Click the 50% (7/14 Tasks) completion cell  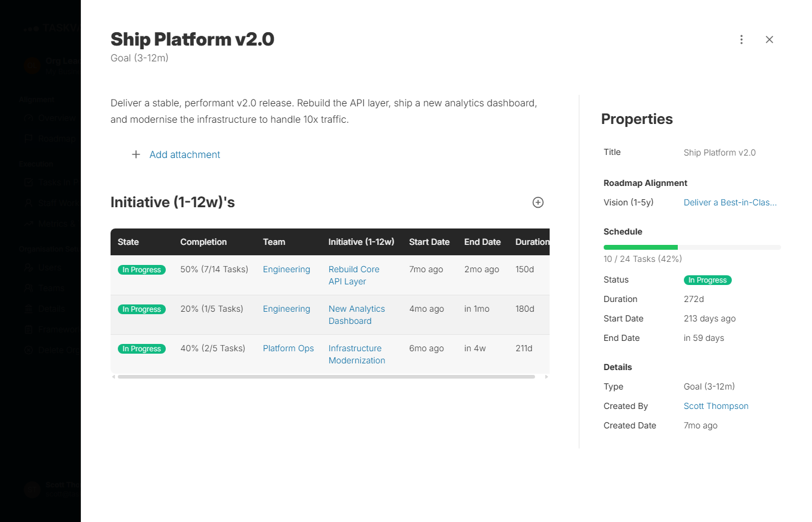point(214,269)
